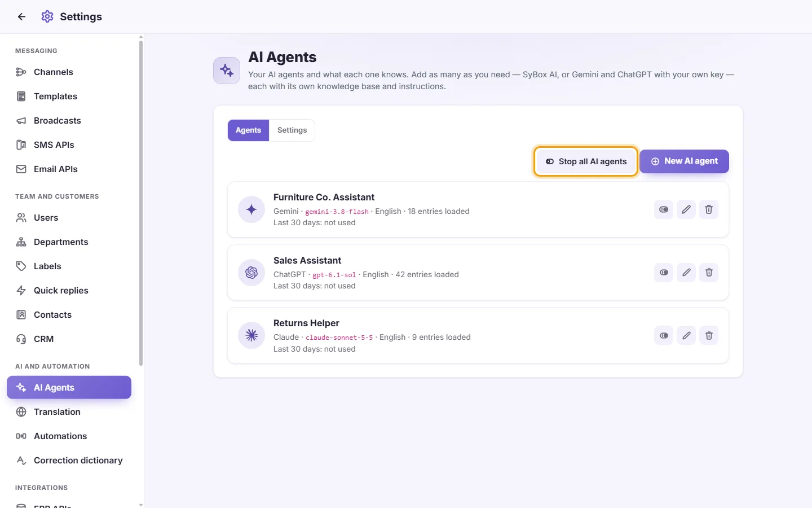This screenshot has width=812, height=508.
Task: Click the Contacts icon in sidebar
Action: (21, 315)
